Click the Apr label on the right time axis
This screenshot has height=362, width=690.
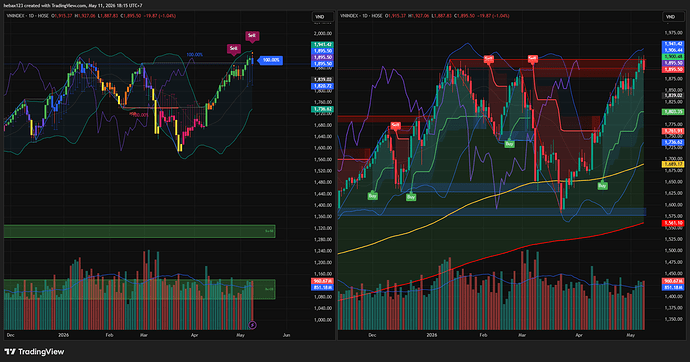tap(579, 335)
